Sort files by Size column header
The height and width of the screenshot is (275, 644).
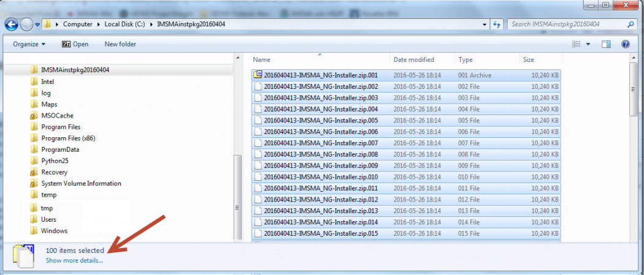tap(528, 60)
